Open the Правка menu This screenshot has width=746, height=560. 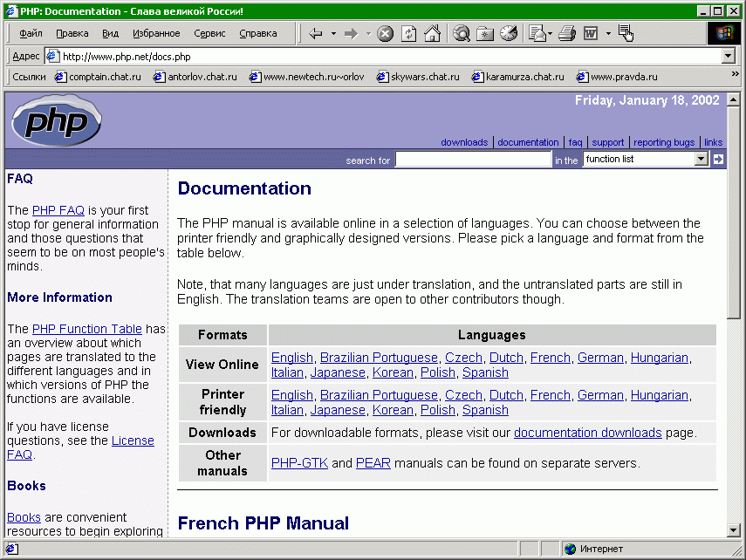[x=72, y=33]
